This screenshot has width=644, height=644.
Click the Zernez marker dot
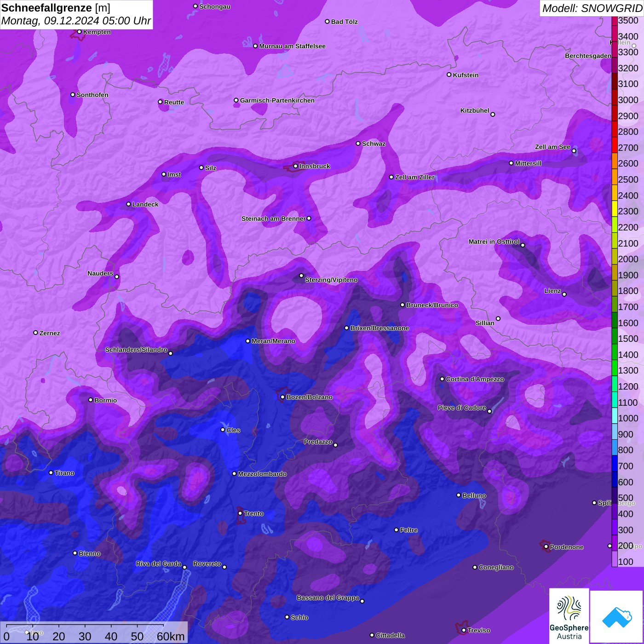pos(35,333)
